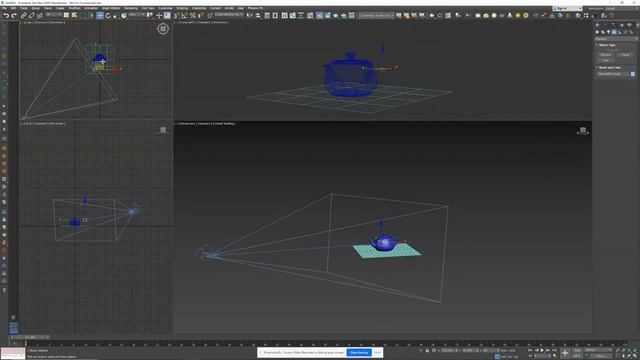640x360 pixels.
Task: Select the Helpers category icon in Create panel
Action: (620, 32)
